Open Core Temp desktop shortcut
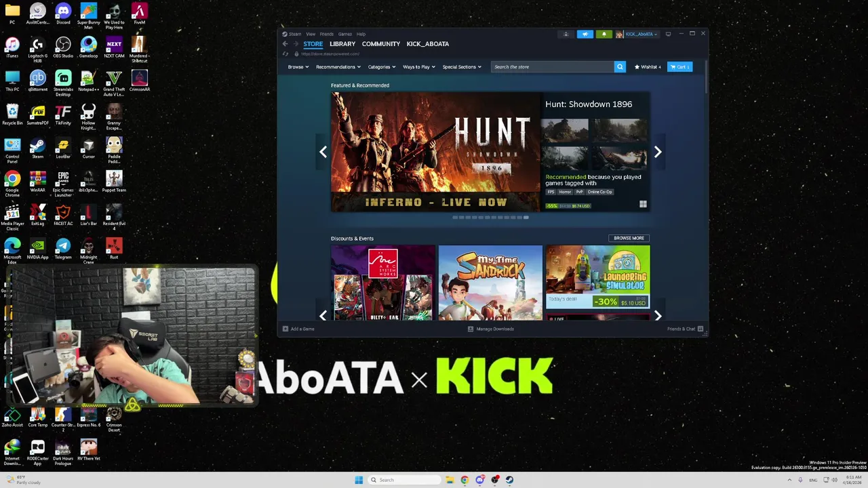Screen dimensions: 868x488 37,416
